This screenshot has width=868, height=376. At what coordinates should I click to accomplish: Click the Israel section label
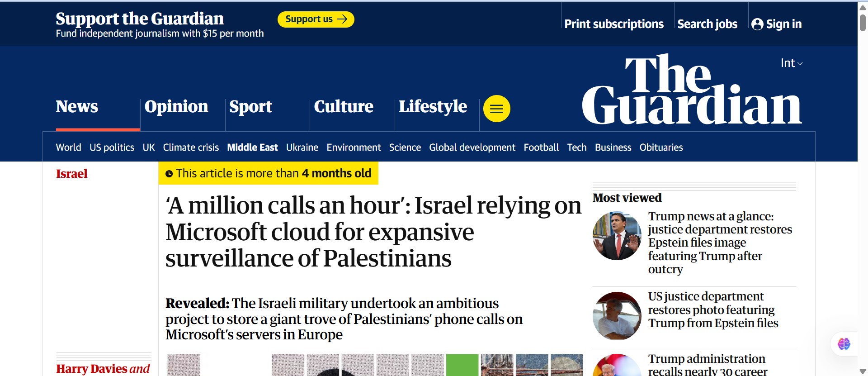(x=72, y=174)
